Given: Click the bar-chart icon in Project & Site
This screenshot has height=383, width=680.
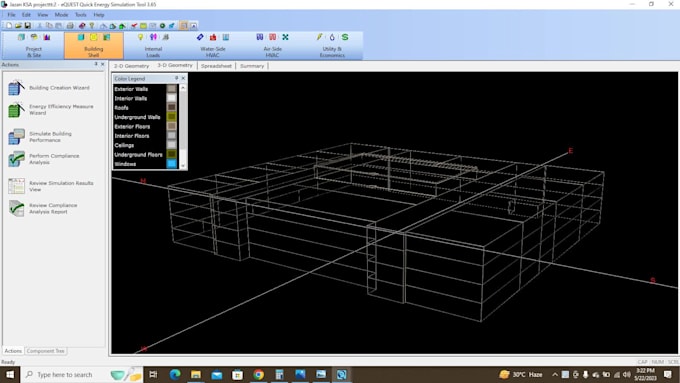Looking at the screenshot, I should (x=46, y=37).
